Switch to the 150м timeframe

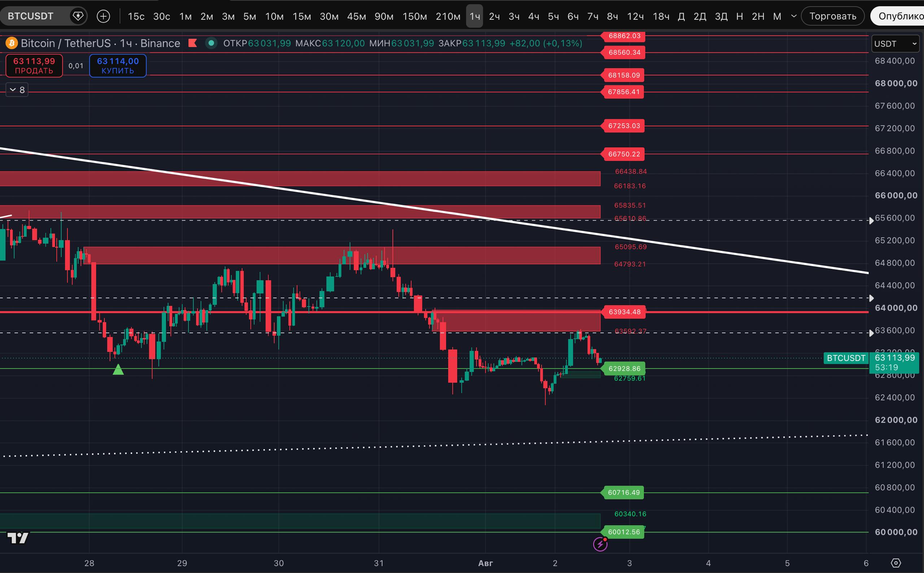click(x=415, y=16)
